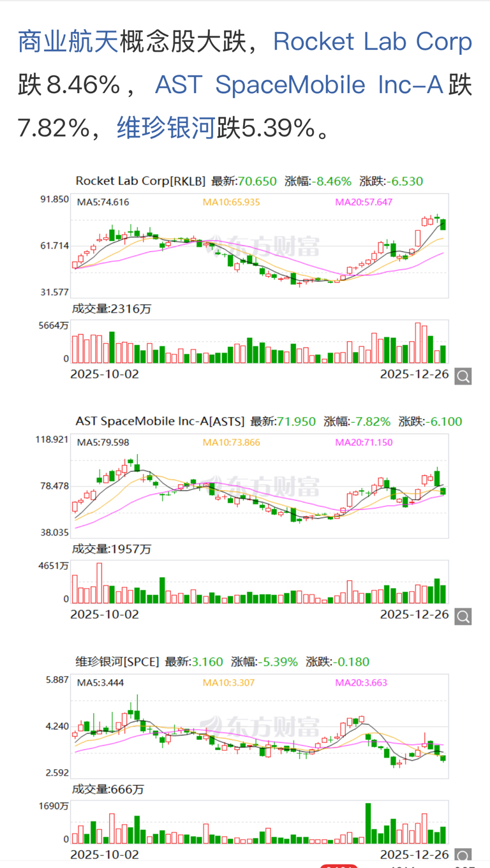Viewport: 490px width, 868px height.
Task: Open the AST SpaceMobile Inc-A link
Action: click(299, 85)
